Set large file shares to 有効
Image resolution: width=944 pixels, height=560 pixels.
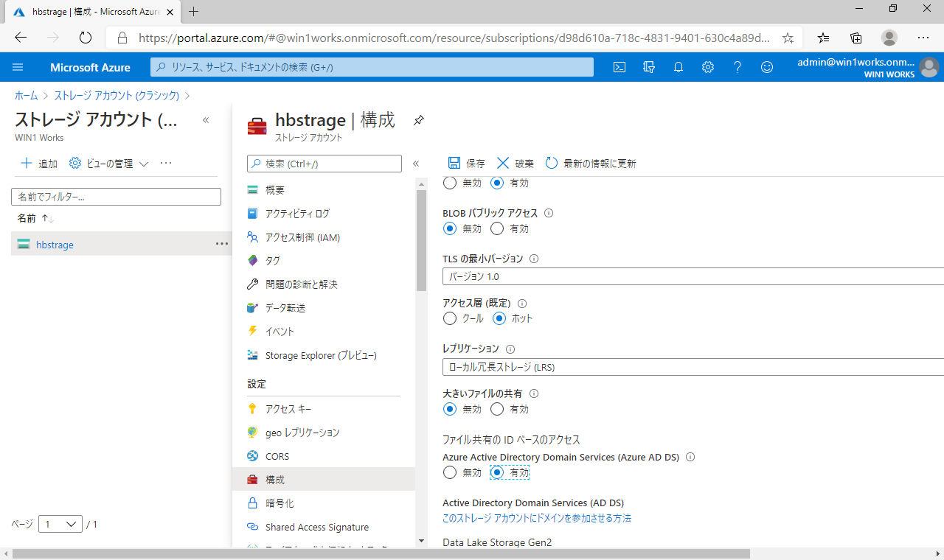tap(497, 409)
